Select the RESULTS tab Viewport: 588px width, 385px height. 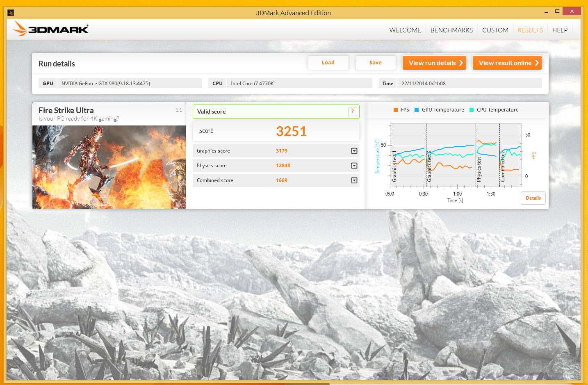[530, 30]
